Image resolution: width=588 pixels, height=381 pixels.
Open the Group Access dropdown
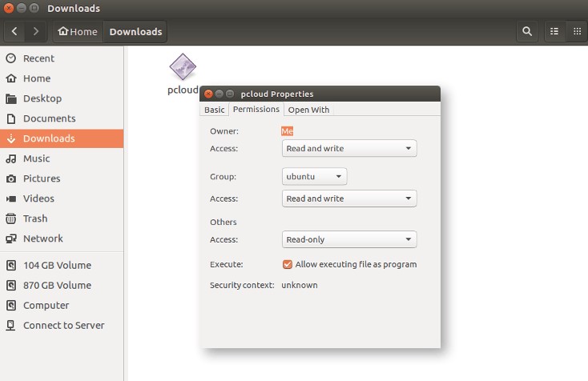pos(349,199)
